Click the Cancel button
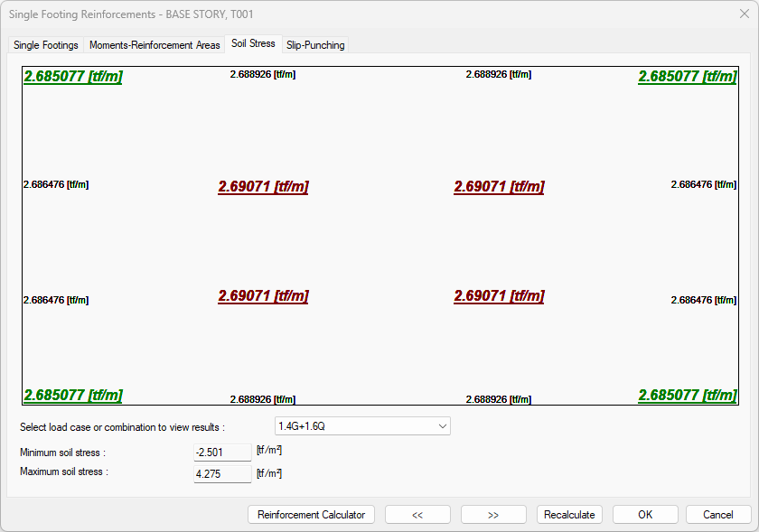Image resolution: width=759 pixels, height=532 pixels. click(718, 515)
